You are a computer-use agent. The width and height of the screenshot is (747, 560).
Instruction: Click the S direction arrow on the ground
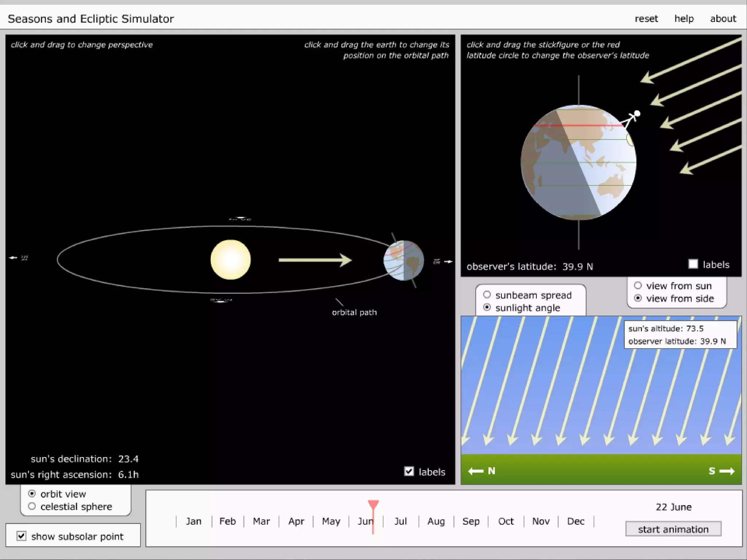click(x=727, y=471)
